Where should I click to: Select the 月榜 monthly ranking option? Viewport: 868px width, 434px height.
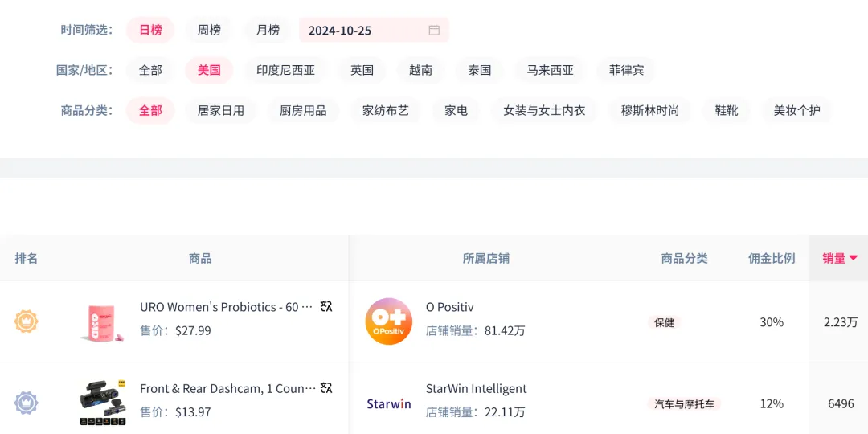click(268, 30)
